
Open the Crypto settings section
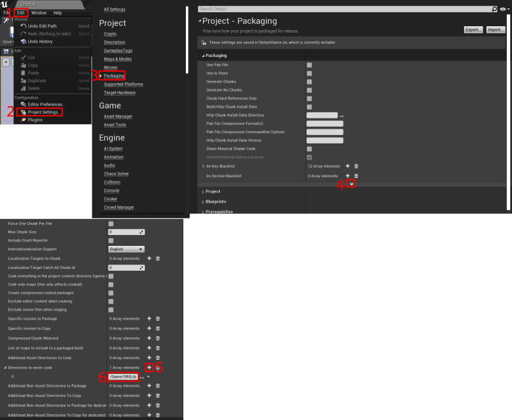(x=110, y=34)
